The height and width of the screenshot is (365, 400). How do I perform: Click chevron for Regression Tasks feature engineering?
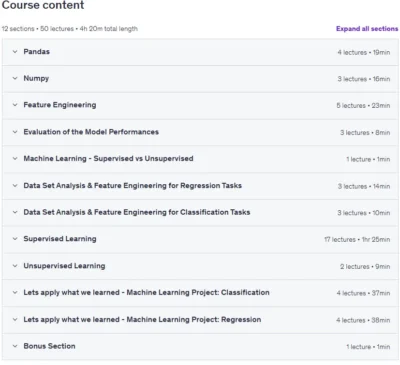pyautogui.click(x=15, y=186)
